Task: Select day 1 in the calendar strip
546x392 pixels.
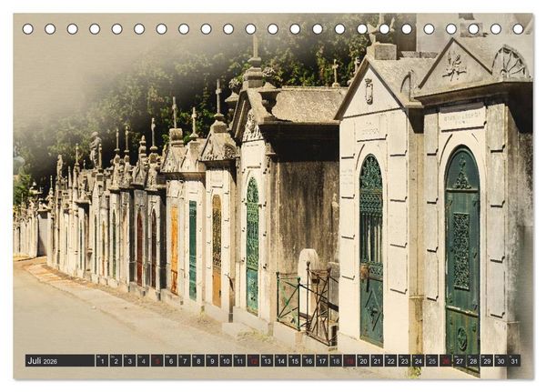Action: click(102, 361)
